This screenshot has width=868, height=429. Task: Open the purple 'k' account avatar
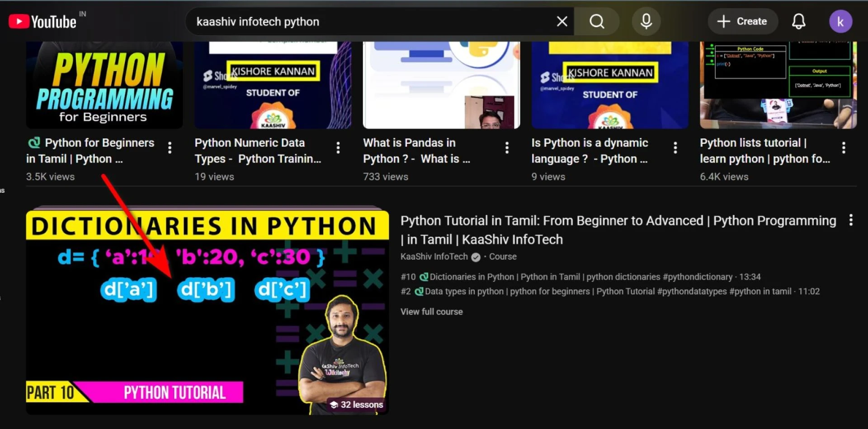coord(840,21)
